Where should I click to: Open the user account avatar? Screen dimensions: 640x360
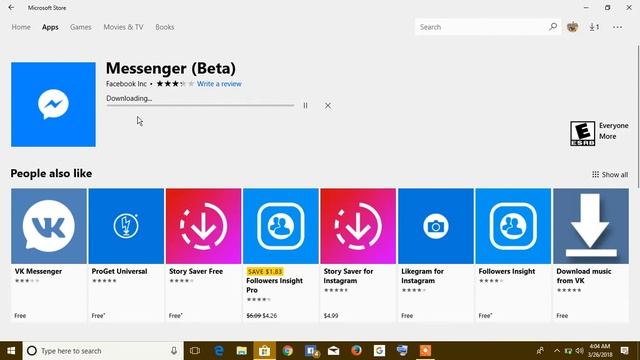point(573,27)
